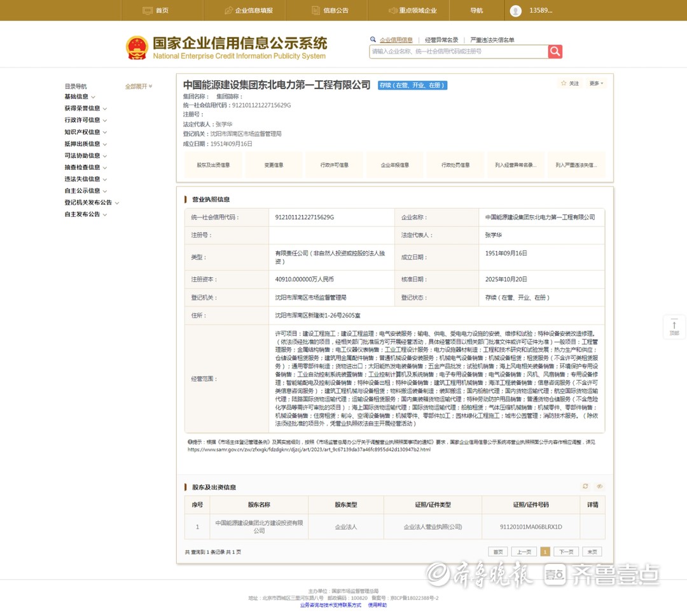This screenshot has height=616, width=687.
Task: Click certificate number 91120101MA06BLRX1D
Action: pos(531,526)
